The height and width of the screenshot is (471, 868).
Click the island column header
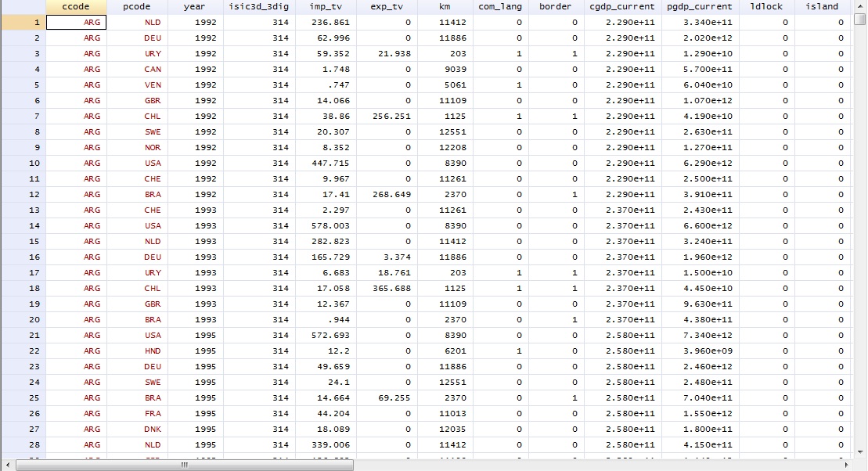pos(822,6)
